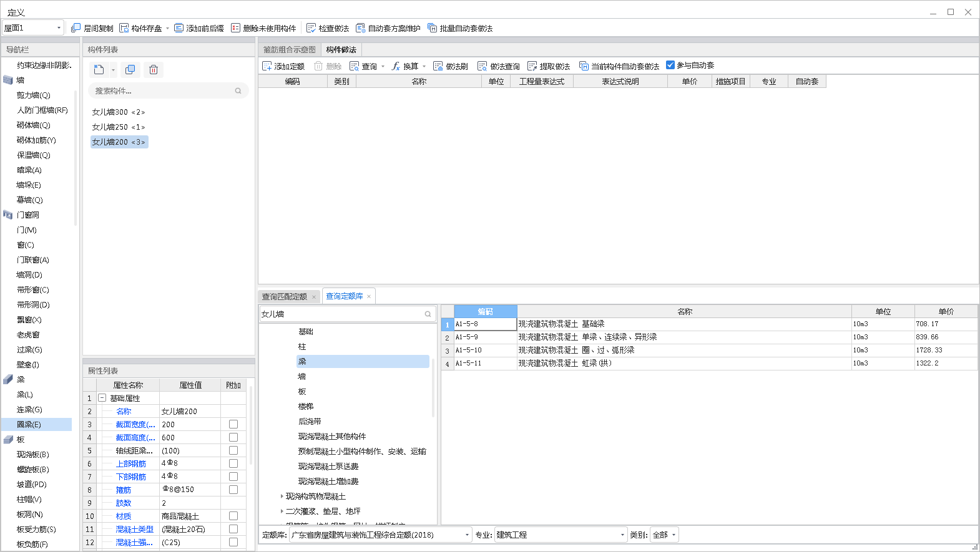Click the 编码 column header in quota table
980x552 pixels.
click(486, 312)
